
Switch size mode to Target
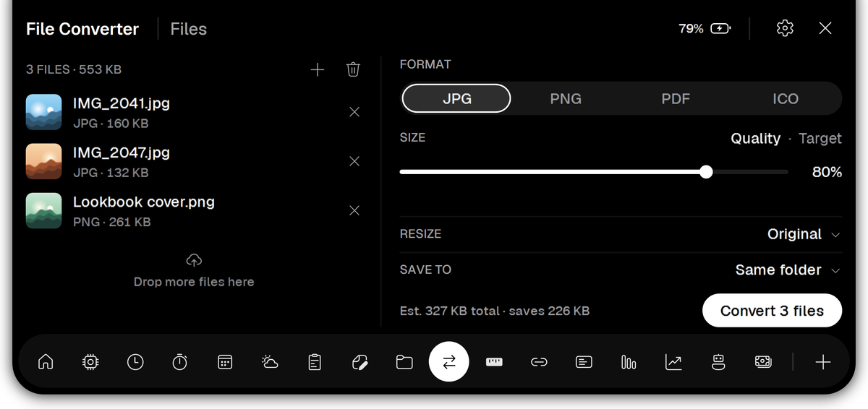pyautogui.click(x=820, y=138)
